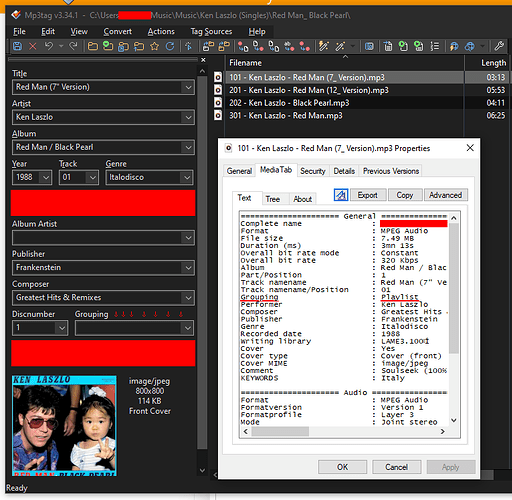Open web tag sources search globe icon

[470, 46]
